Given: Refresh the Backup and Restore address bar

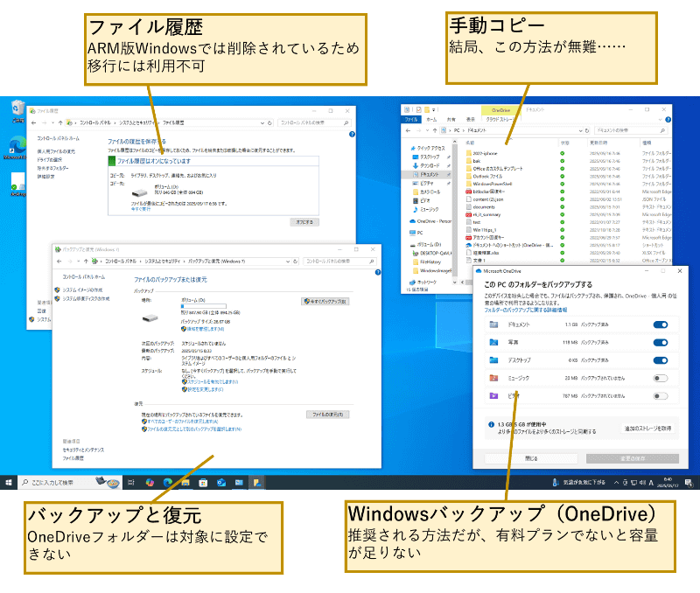Looking at the screenshot, I should (x=295, y=262).
